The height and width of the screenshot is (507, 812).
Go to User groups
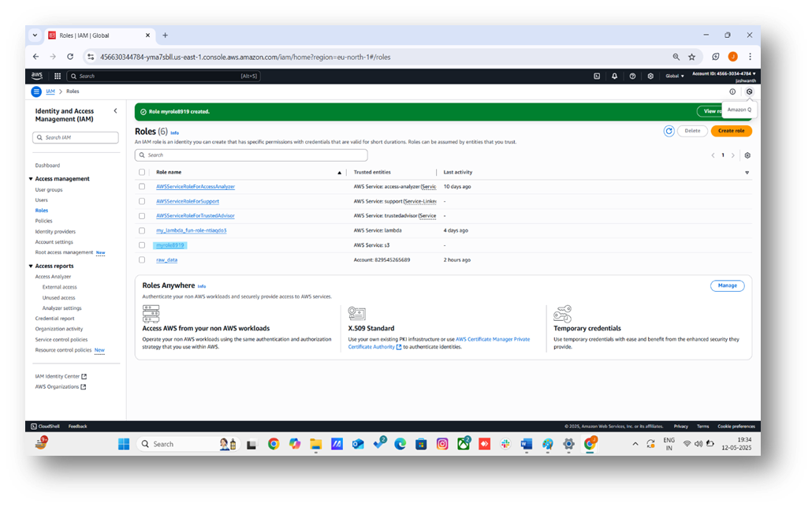pos(49,190)
